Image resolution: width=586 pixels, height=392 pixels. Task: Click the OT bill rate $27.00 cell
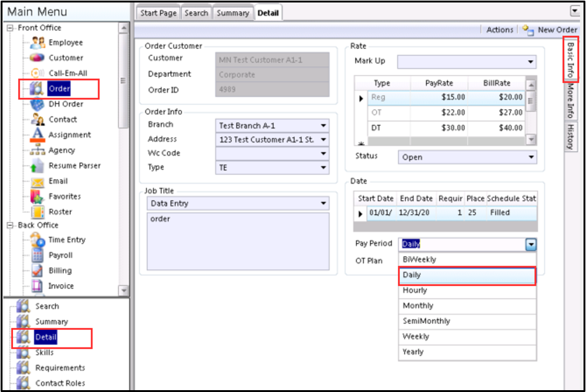tap(496, 112)
